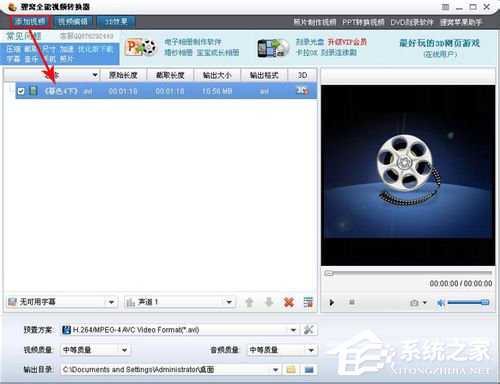Click the app logo icon in title bar
This screenshot has height=384, width=500.
[x=12, y=7]
